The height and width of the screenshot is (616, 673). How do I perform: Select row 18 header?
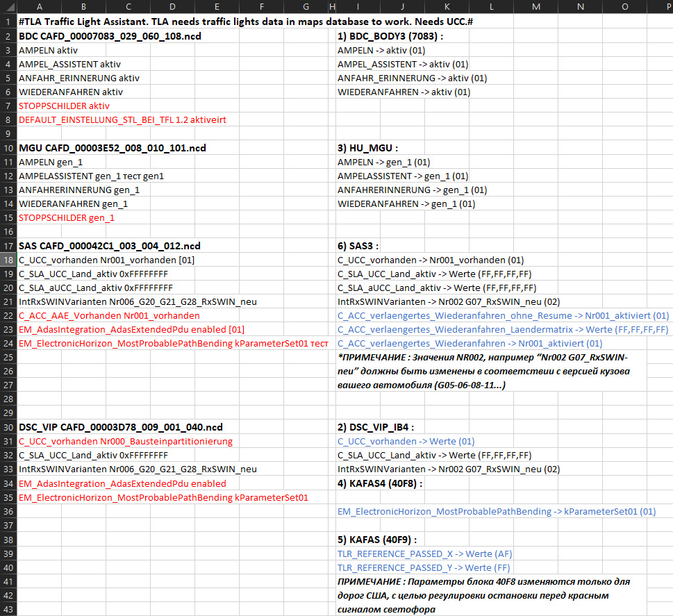click(x=8, y=260)
